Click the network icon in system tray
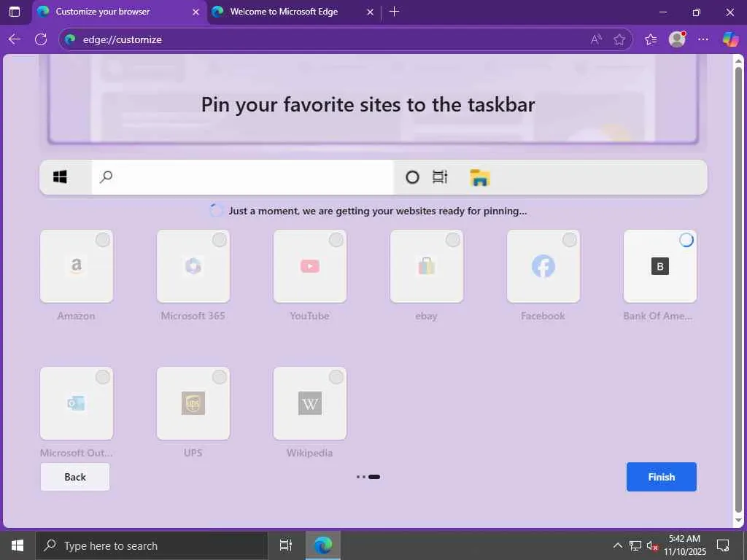This screenshot has width=747, height=560. 635,545
